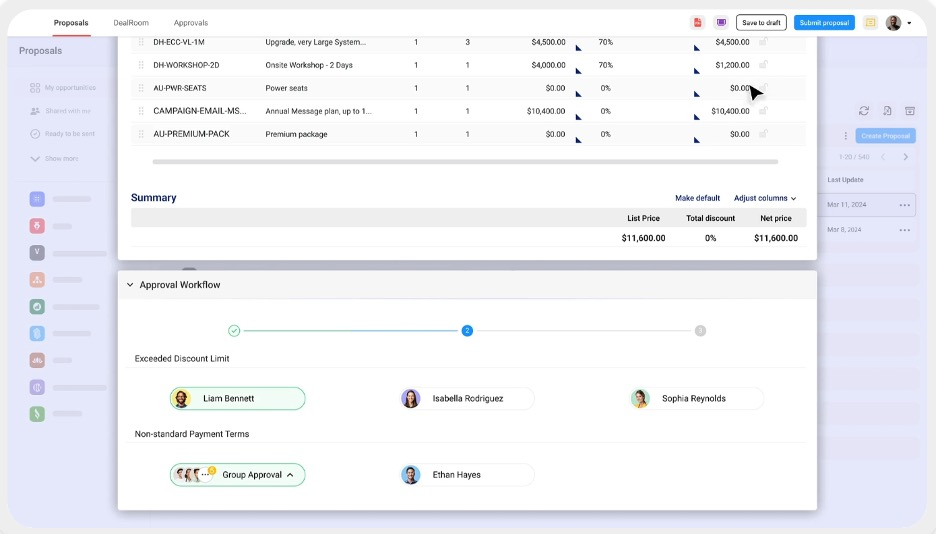Click the completed first workflow step marker
The image size is (936, 534).
click(x=234, y=331)
